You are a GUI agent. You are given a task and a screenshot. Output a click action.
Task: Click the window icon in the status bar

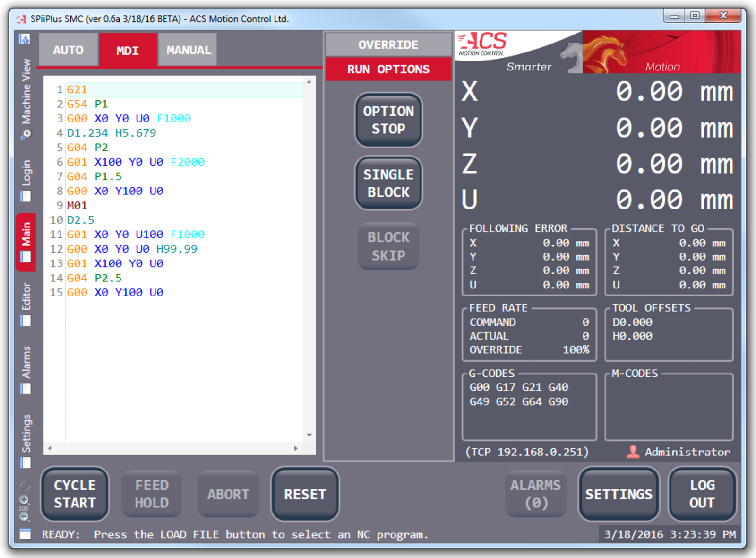point(25,534)
